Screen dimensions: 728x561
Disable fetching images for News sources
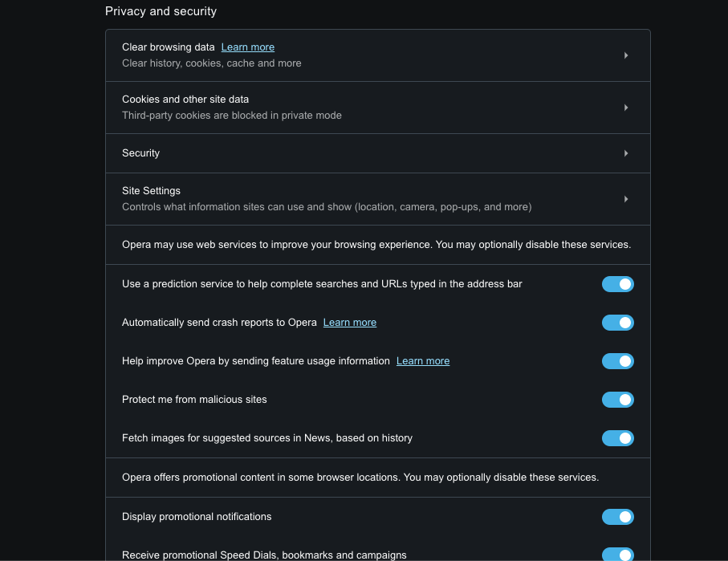tap(617, 438)
